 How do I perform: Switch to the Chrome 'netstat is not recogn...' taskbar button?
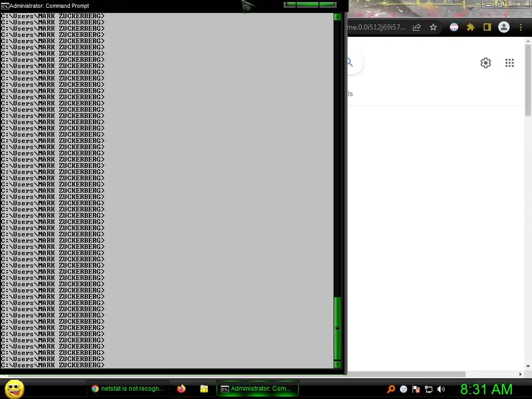128,389
